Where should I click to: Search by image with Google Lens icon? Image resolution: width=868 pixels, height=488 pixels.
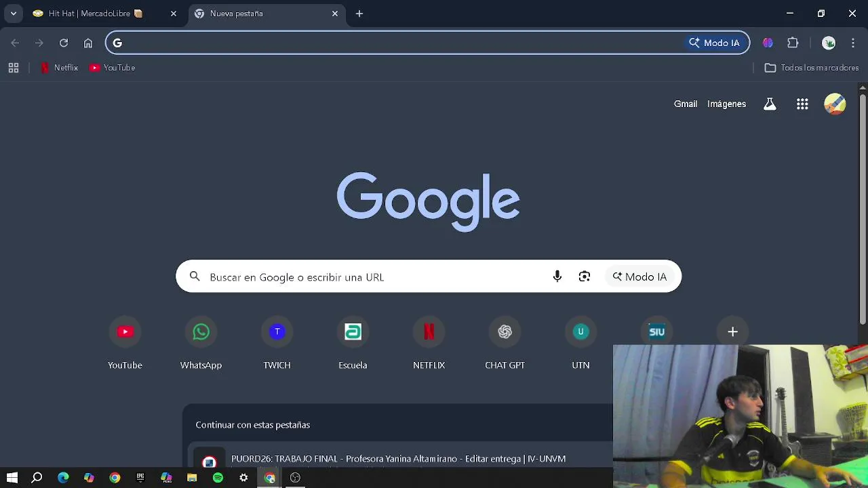585,277
